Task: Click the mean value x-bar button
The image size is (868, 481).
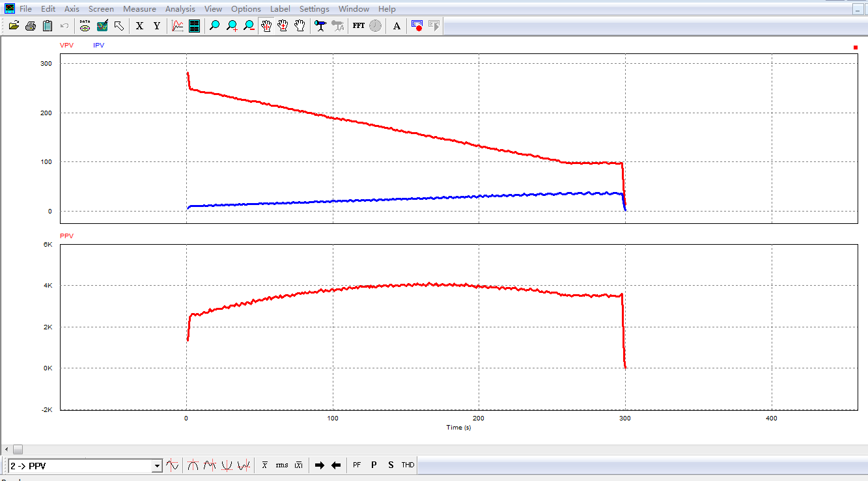Action: point(265,465)
